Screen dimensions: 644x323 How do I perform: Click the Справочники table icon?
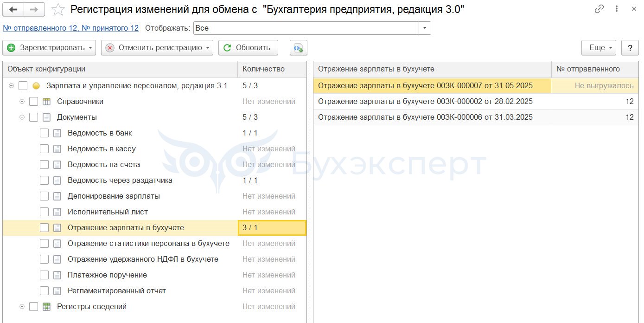tap(46, 102)
